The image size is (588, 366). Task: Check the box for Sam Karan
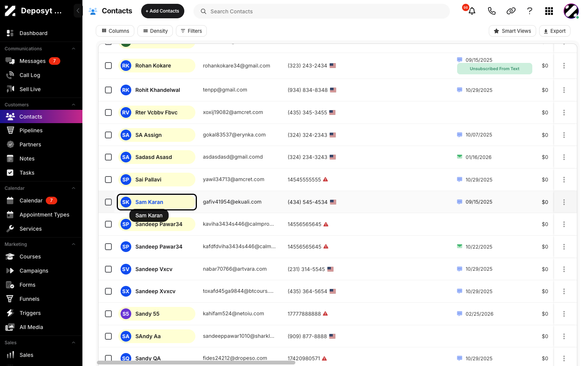coord(108,202)
